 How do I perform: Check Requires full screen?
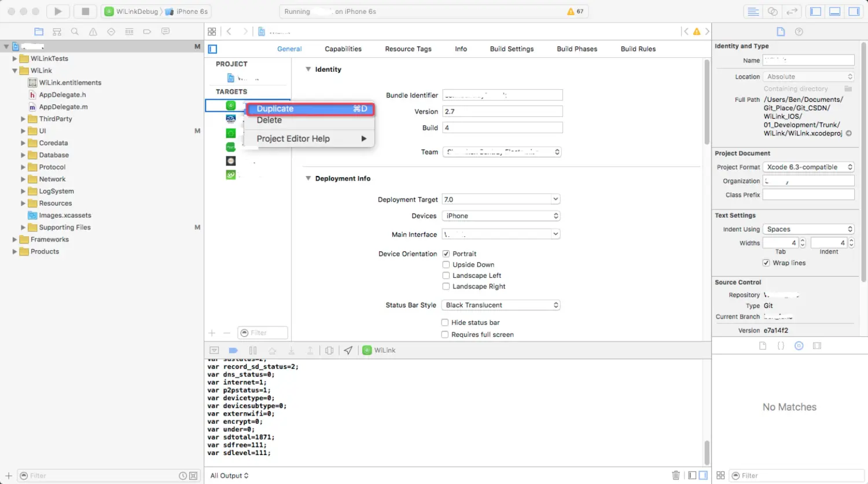(445, 335)
